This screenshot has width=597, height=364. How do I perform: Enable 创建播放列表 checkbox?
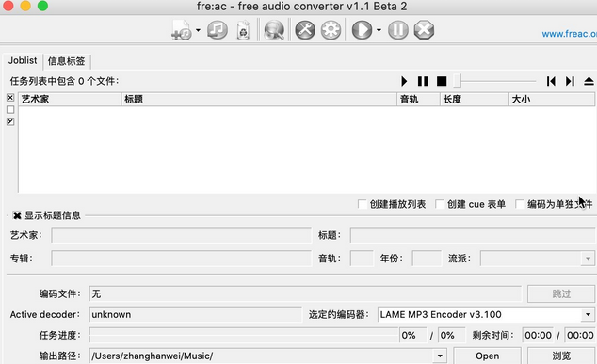coord(363,204)
